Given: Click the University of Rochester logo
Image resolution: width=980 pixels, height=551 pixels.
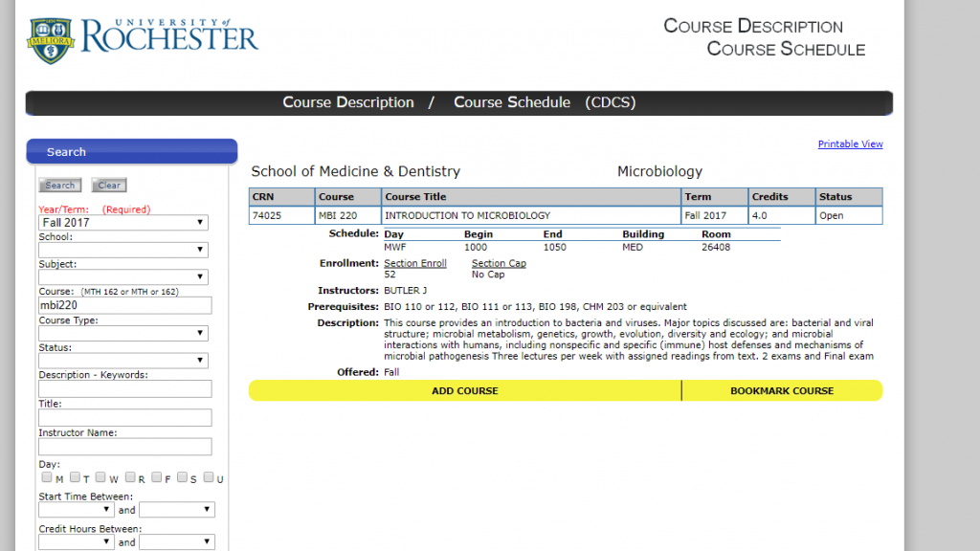Looking at the screenshot, I should pyautogui.click(x=142, y=40).
